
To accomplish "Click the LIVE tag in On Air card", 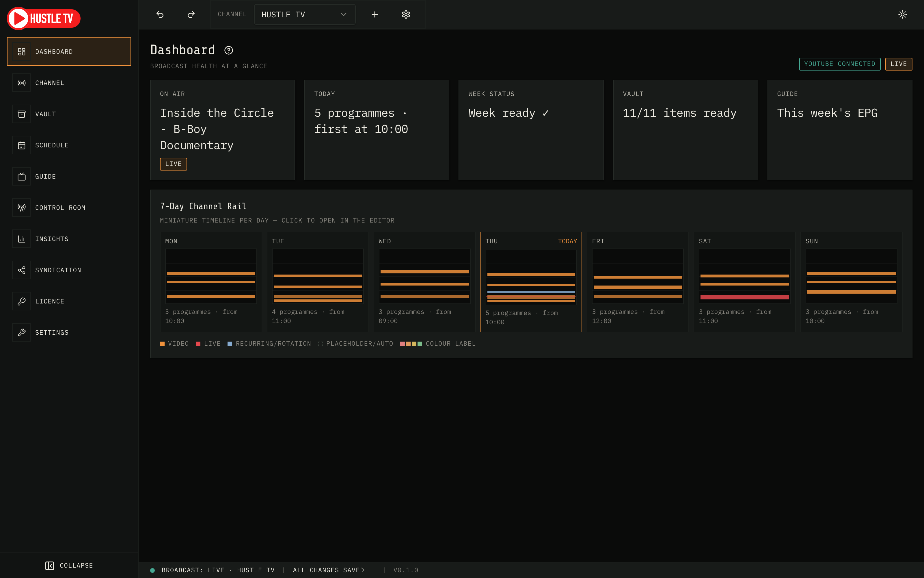I will click(x=173, y=164).
